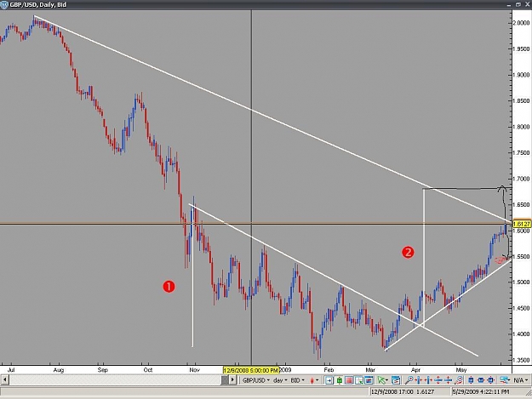Screen dimensions: 532x399
Task: Click the yellow 1.6127 price label
Action: pyautogui.click(x=522, y=224)
